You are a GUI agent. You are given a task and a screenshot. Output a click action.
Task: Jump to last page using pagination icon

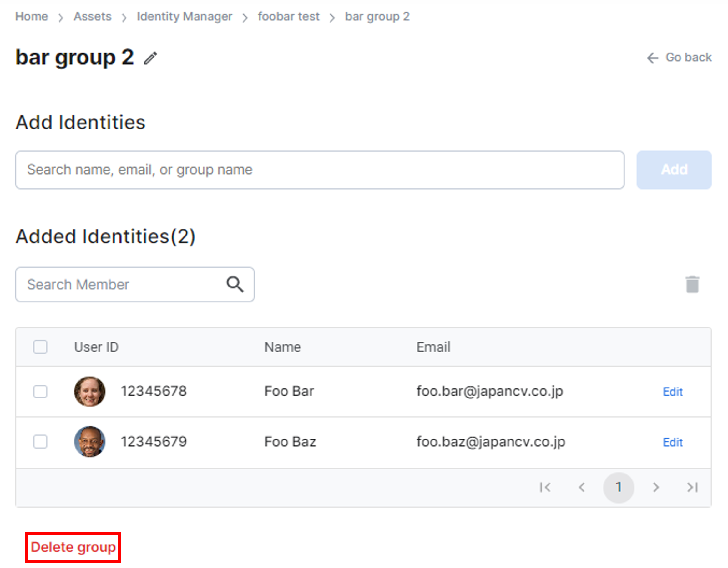click(692, 487)
